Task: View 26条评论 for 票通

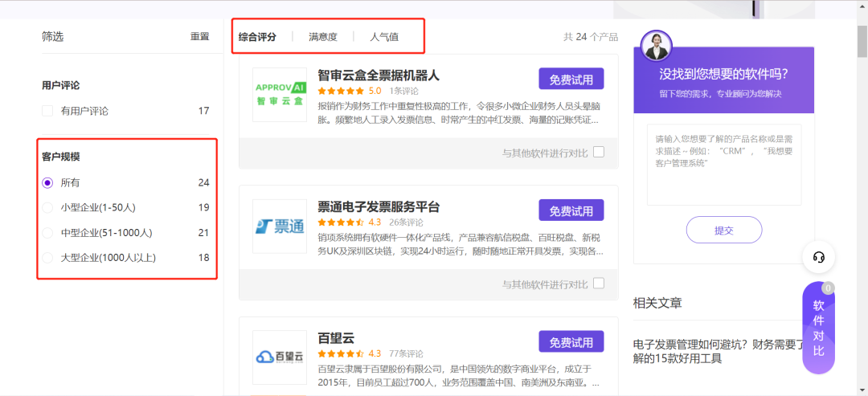Action: 406,222
